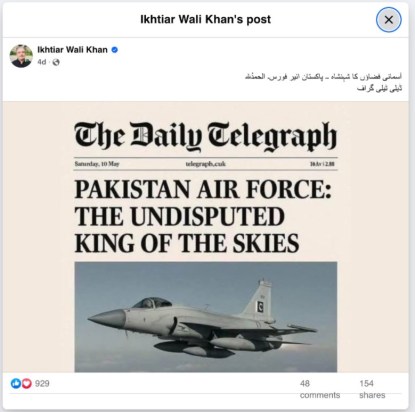Open the 4d timestamp link

pyautogui.click(x=41, y=62)
